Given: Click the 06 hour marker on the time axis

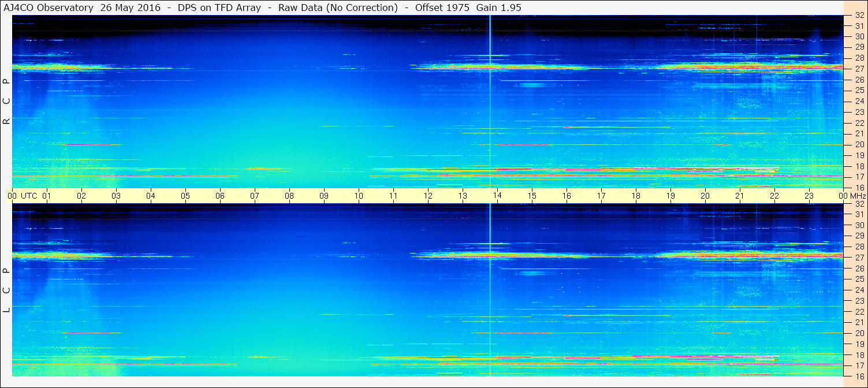Looking at the screenshot, I should [x=220, y=196].
